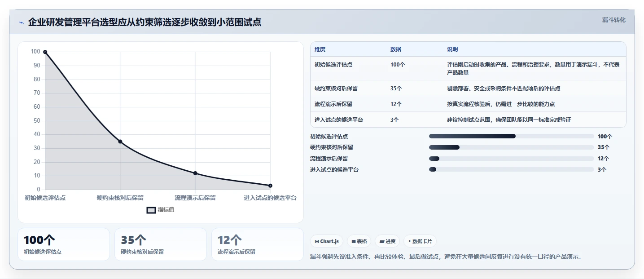Click the 12个 data card

(258, 244)
